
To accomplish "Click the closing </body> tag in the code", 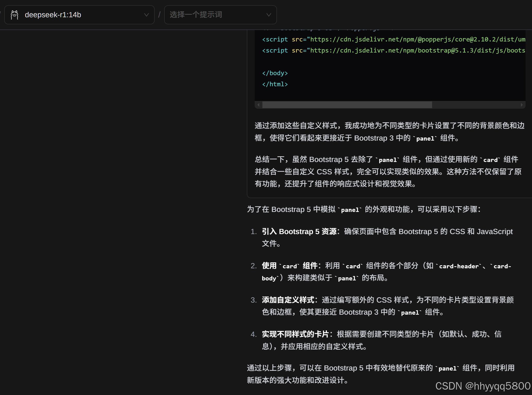I will [x=275, y=73].
